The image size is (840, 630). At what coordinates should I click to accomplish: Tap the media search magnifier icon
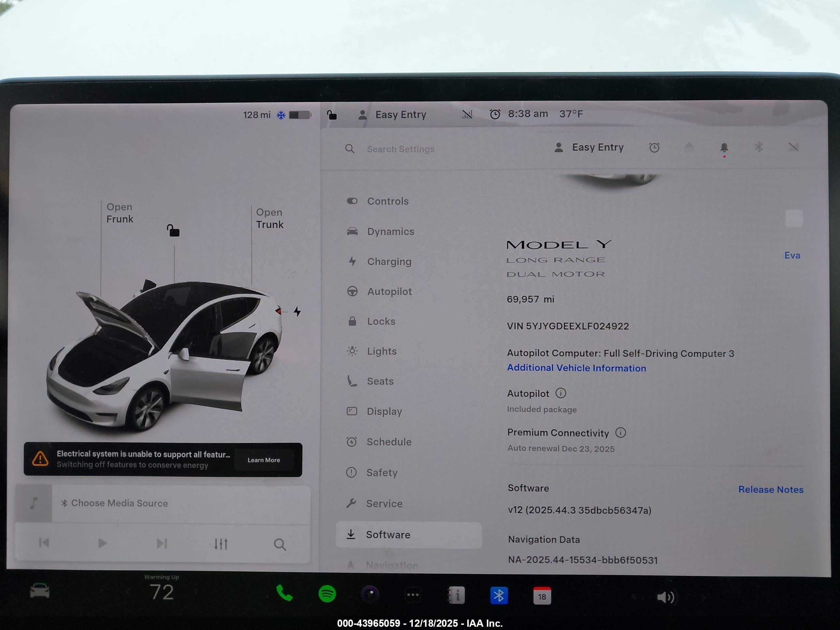click(280, 545)
